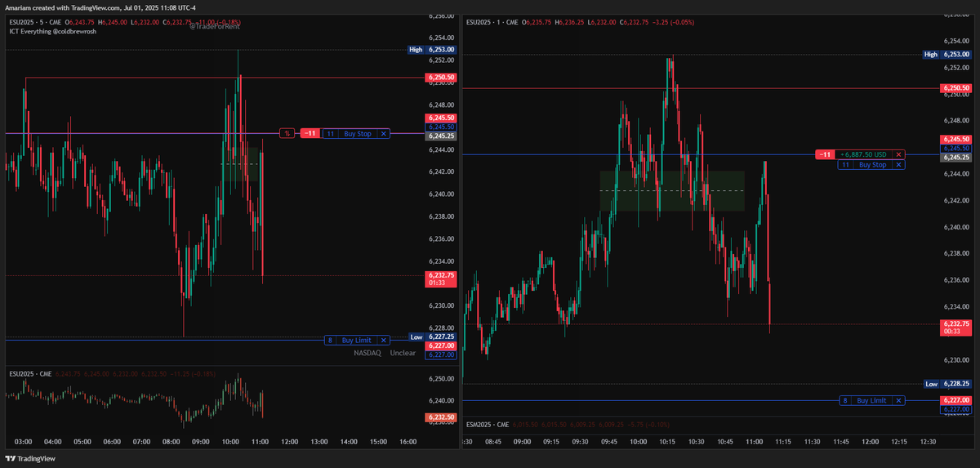
Task: Click +6,887.50 USD profit label
Action: (x=865, y=154)
